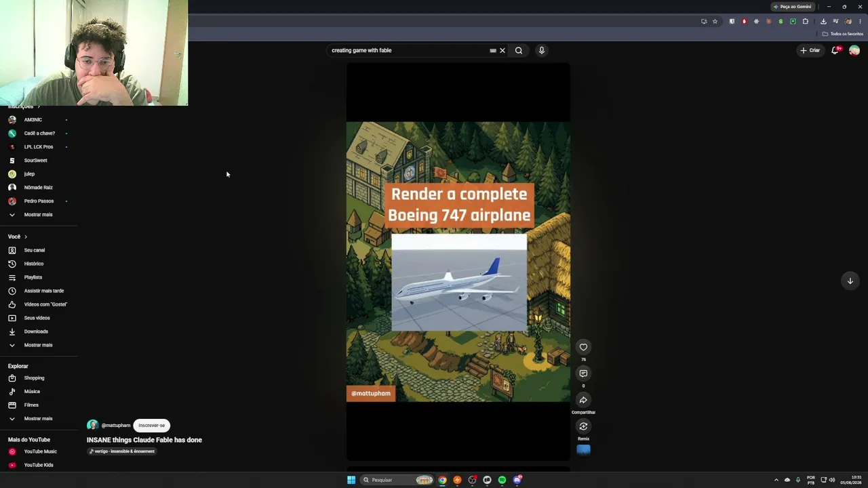Open the Nômade Raiz subscription

[x=39, y=188]
